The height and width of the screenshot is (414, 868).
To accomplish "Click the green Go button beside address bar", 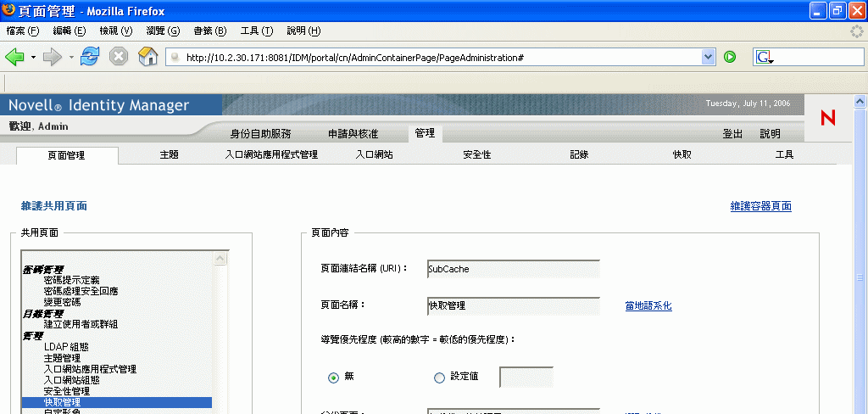I will click(x=730, y=57).
